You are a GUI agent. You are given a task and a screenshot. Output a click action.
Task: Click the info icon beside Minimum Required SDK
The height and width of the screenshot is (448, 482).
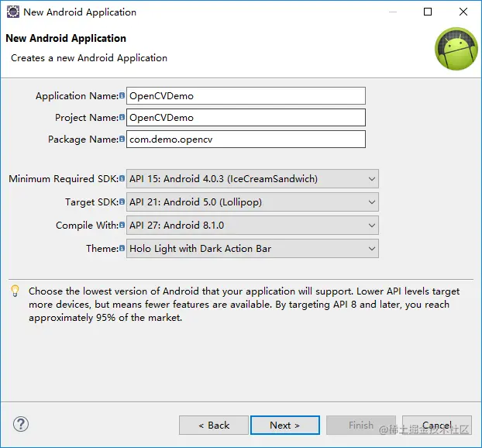click(122, 178)
